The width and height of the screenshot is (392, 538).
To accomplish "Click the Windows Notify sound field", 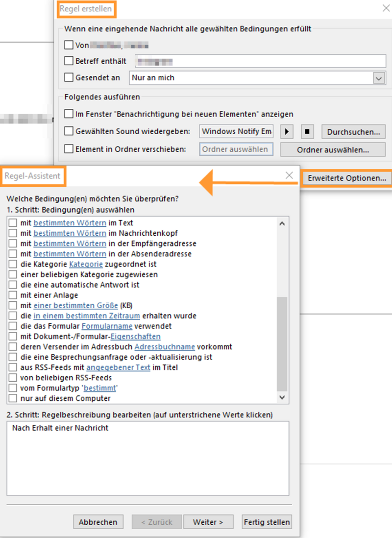I will (x=236, y=131).
